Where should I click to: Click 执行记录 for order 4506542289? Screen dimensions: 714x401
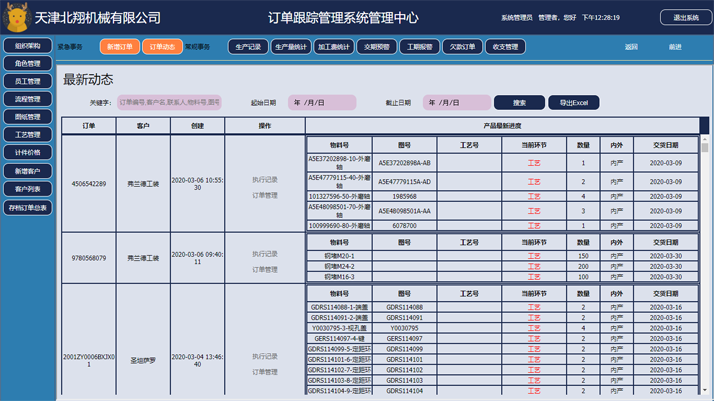pyautogui.click(x=265, y=180)
